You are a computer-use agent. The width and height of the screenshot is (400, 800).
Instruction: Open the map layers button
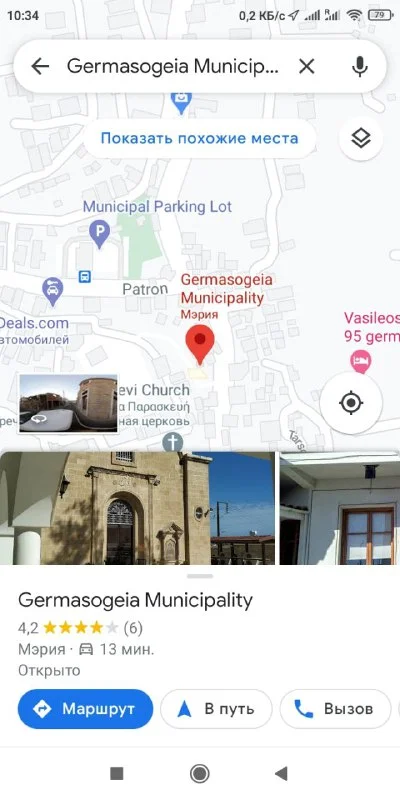click(x=361, y=138)
